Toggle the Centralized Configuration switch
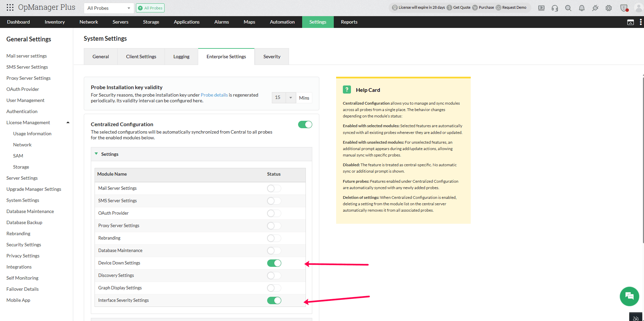 [x=305, y=124]
